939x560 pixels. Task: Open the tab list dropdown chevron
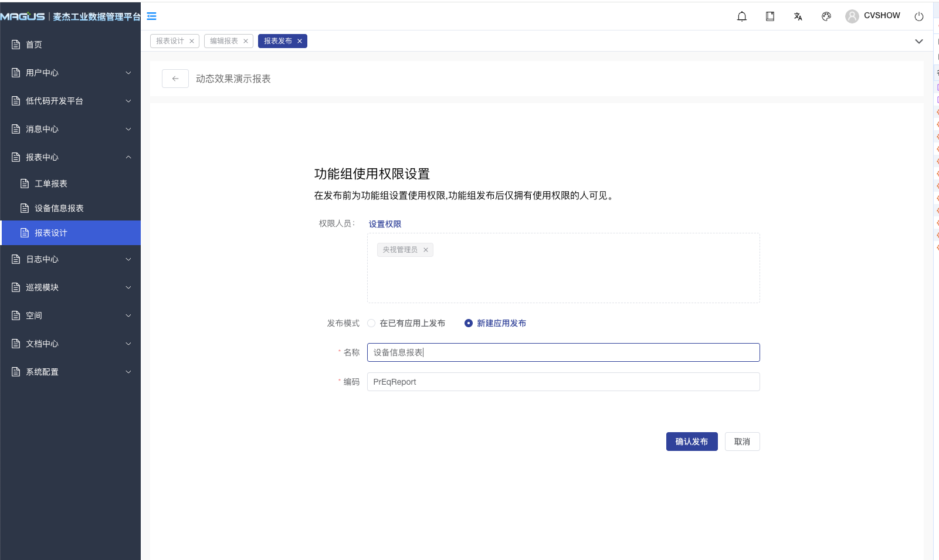pyautogui.click(x=919, y=41)
